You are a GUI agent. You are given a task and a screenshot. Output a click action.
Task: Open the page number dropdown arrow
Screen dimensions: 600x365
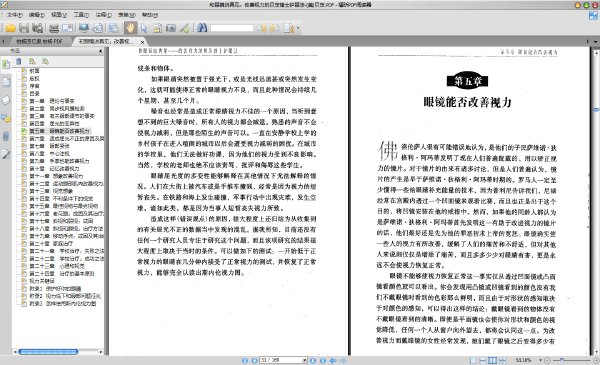coord(305,360)
